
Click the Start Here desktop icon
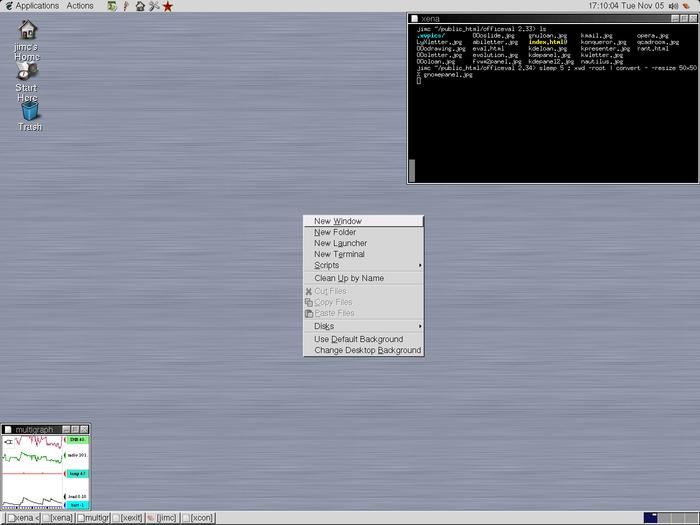coord(27,80)
